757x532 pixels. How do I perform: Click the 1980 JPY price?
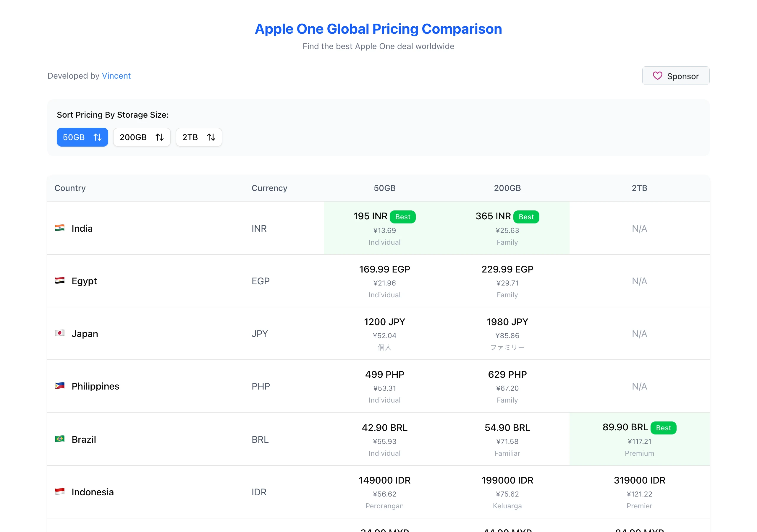click(507, 322)
